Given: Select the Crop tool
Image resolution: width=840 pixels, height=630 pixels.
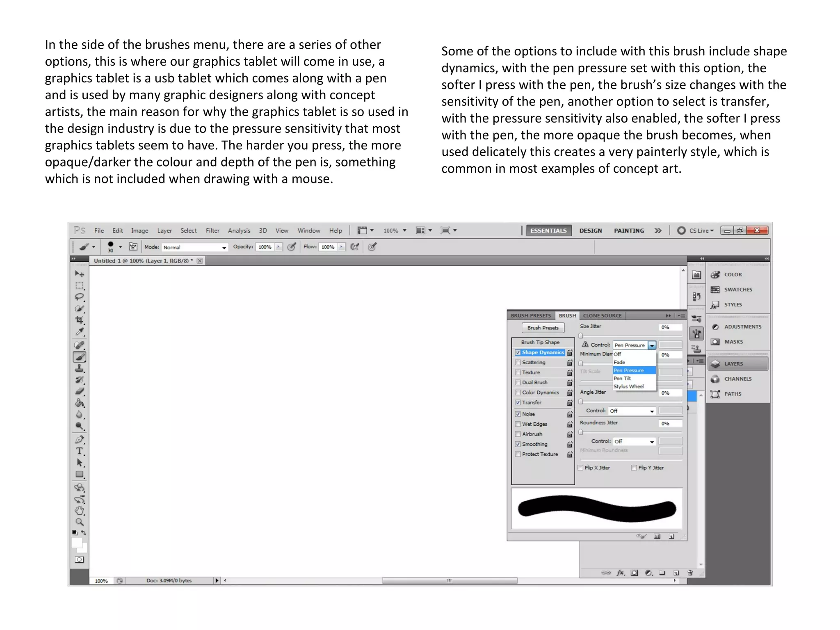Looking at the screenshot, I should click(80, 320).
